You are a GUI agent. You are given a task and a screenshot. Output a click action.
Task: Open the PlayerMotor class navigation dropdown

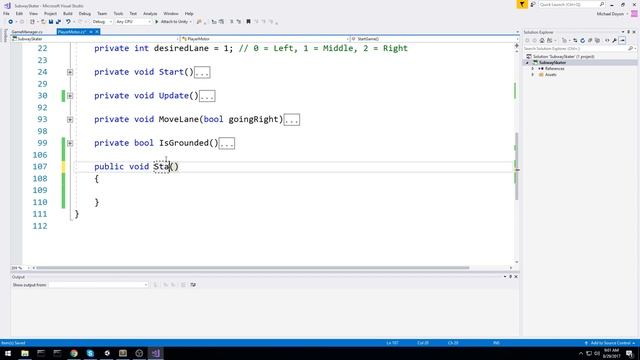[265, 39]
